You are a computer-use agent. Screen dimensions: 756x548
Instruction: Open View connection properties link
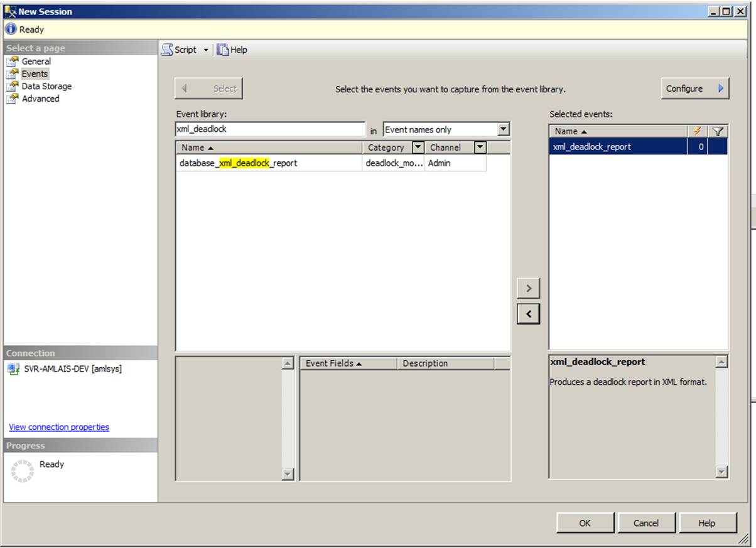click(59, 427)
